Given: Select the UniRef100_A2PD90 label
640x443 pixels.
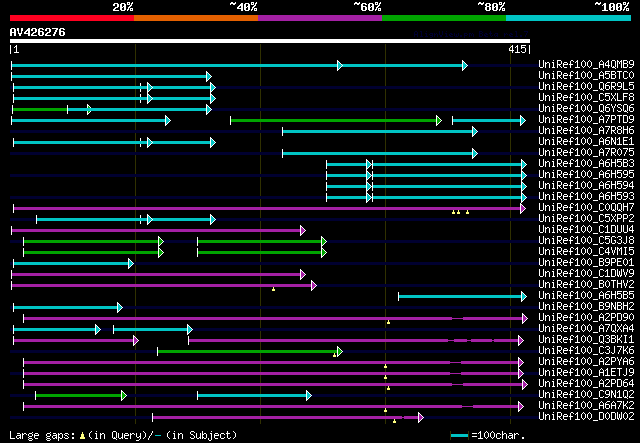Looking at the screenshot, I should 586,318.
